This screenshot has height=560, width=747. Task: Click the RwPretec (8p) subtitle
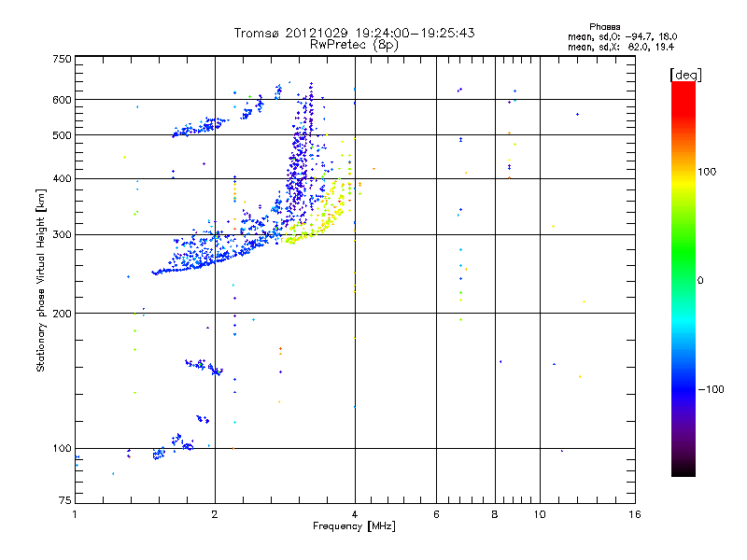click(354, 44)
